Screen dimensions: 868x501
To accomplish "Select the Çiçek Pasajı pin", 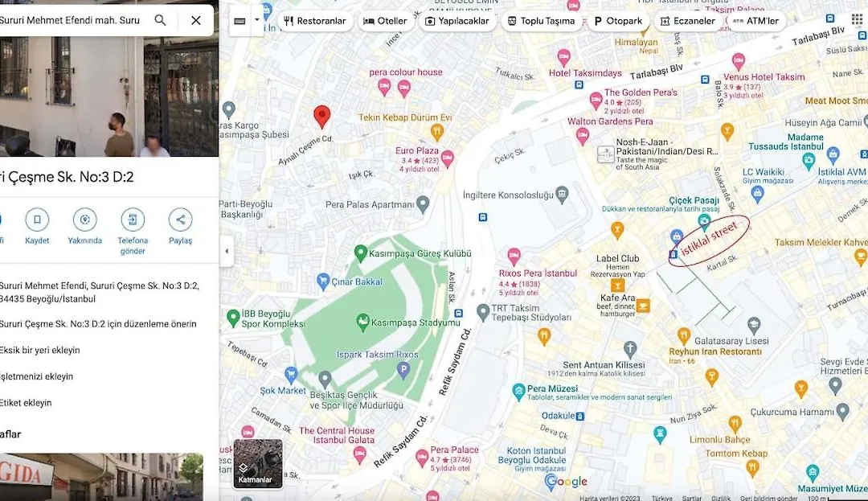I will pyautogui.click(x=704, y=222).
